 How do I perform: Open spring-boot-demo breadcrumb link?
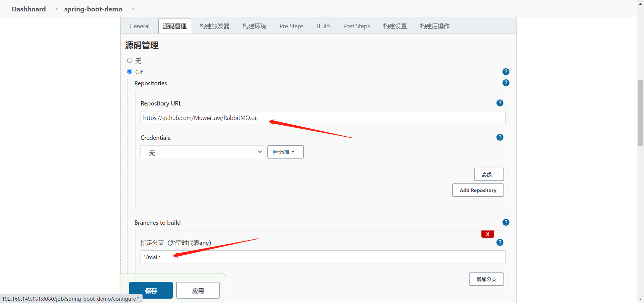tap(93, 9)
